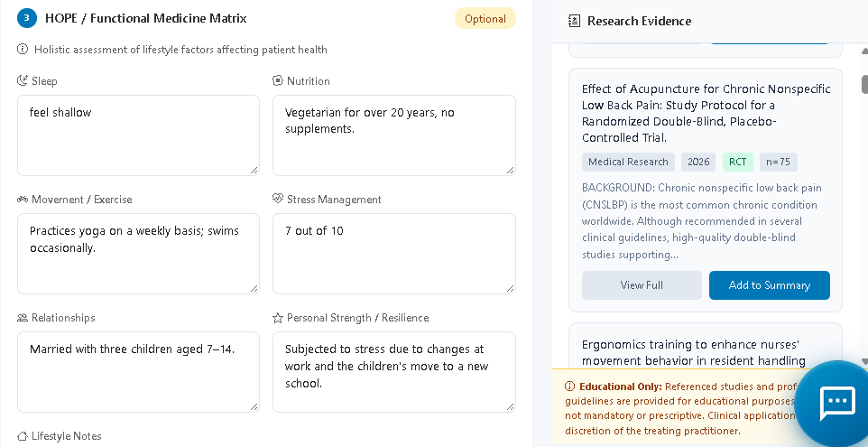
Task: Click the Research Evidence scrollbar thumb
Action: [x=864, y=84]
